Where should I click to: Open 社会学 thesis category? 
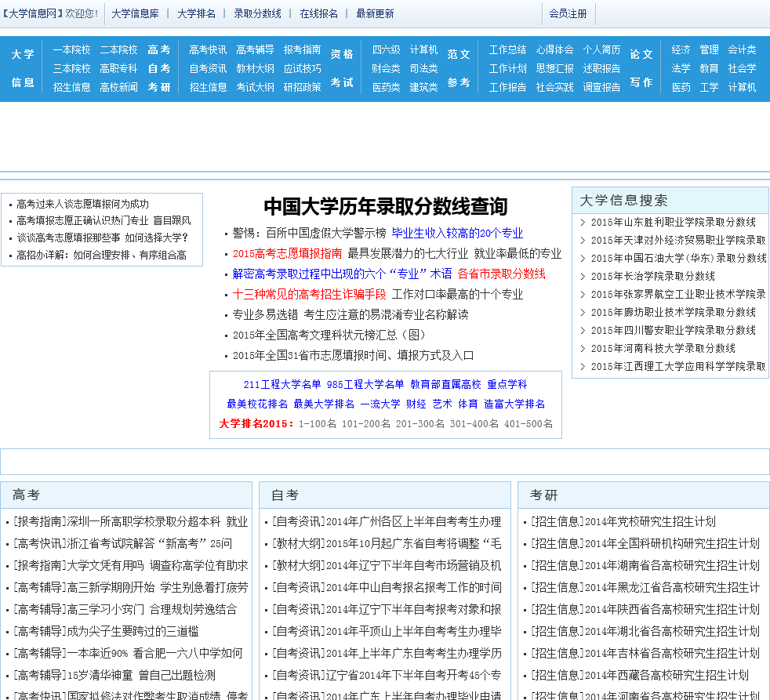742,68
